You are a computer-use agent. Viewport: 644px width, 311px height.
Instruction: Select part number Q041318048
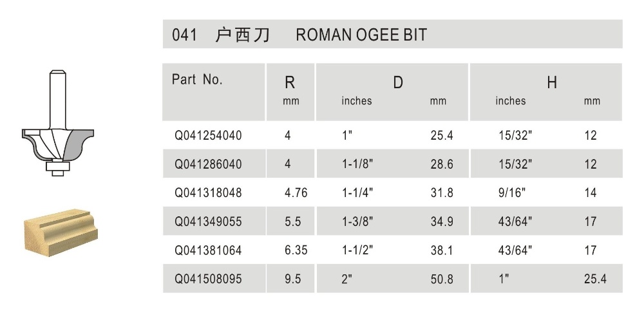pyautogui.click(x=208, y=193)
